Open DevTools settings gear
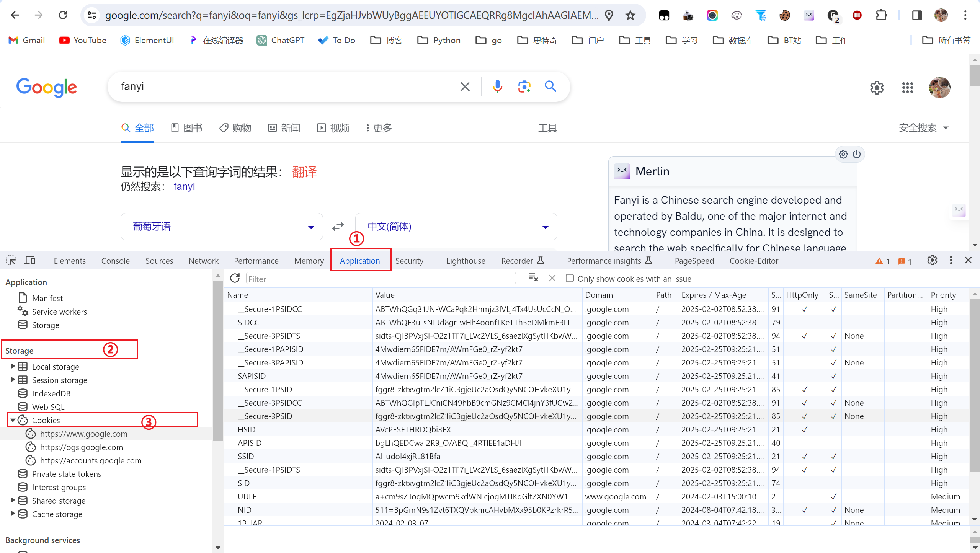 point(932,261)
